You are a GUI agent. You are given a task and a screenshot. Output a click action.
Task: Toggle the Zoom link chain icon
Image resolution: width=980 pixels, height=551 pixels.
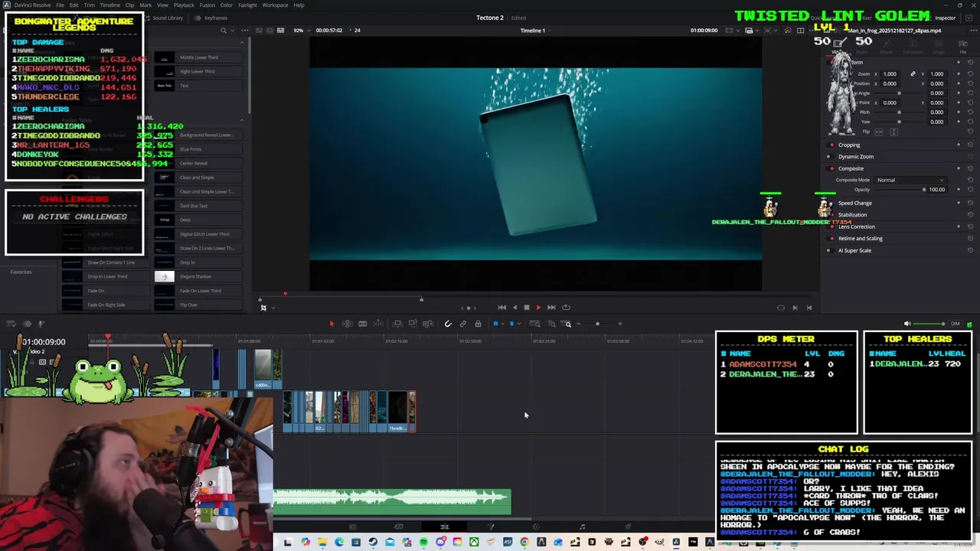pos(913,74)
